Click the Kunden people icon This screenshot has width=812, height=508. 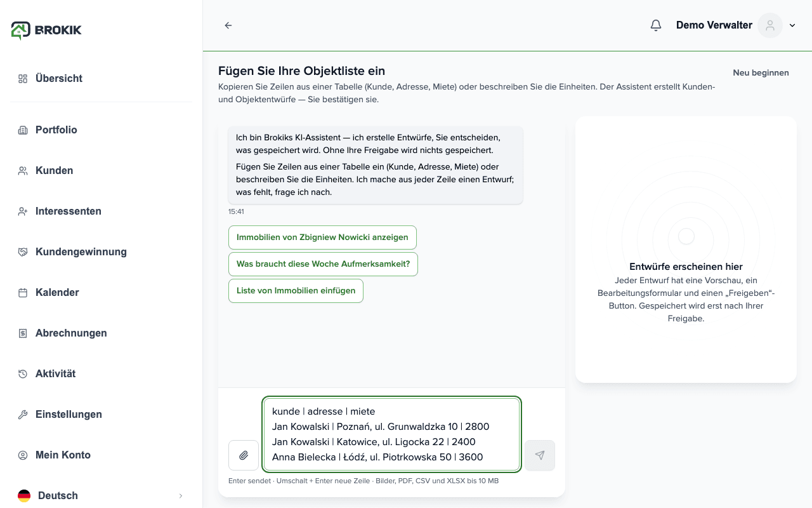click(23, 171)
